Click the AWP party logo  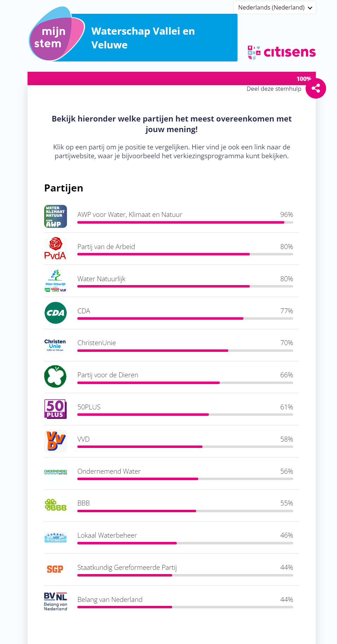pyautogui.click(x=55, y=217)
